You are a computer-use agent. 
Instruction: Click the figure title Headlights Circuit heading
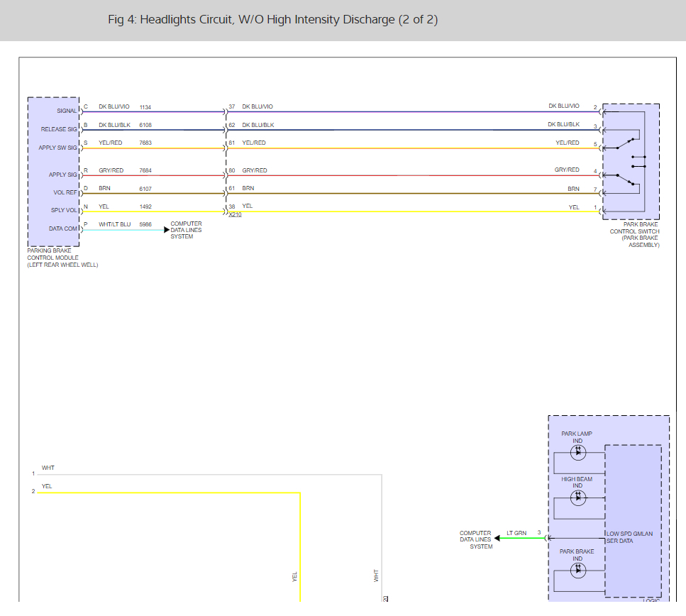point(272,20)
